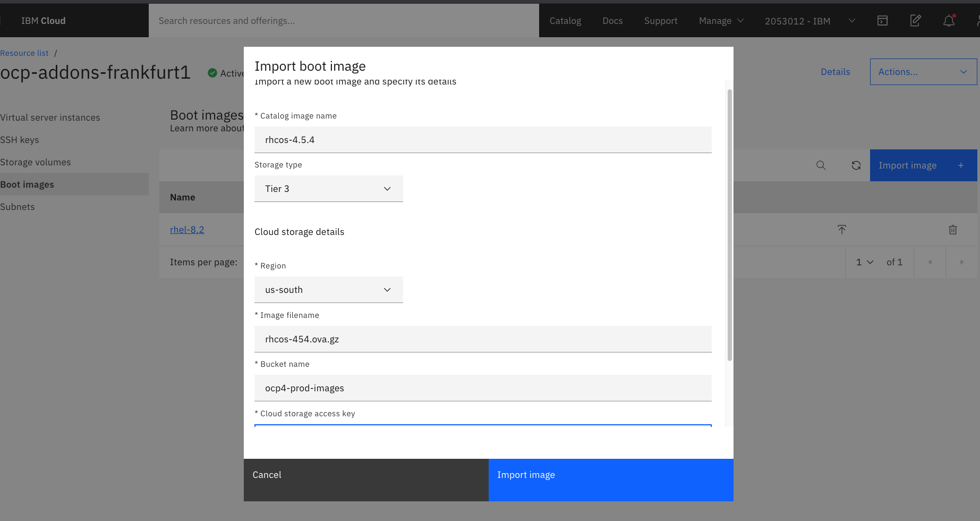
Task: Open the rhel-8.2 image link
Action: (187, 230)
